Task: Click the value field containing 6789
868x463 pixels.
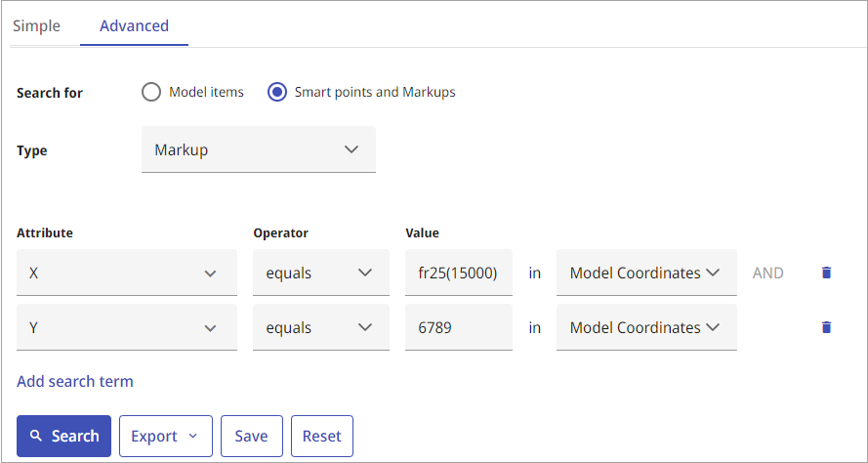Action: pyautogui.click(x=458, y=327)
